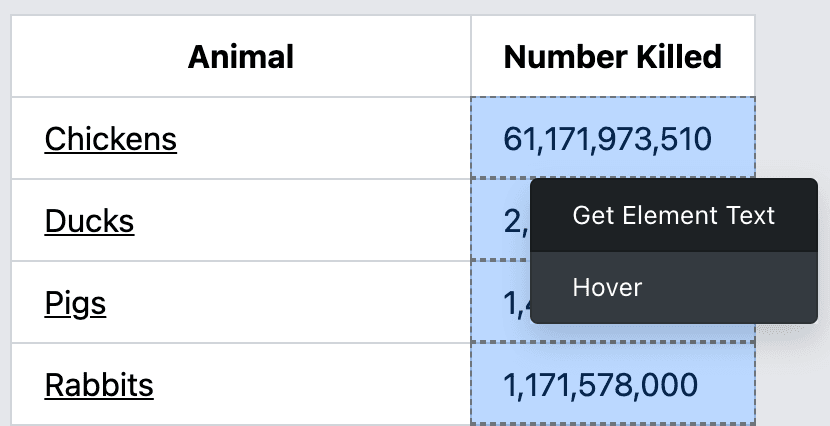Choose Get Element Text from context menu

tap(673, 215)
